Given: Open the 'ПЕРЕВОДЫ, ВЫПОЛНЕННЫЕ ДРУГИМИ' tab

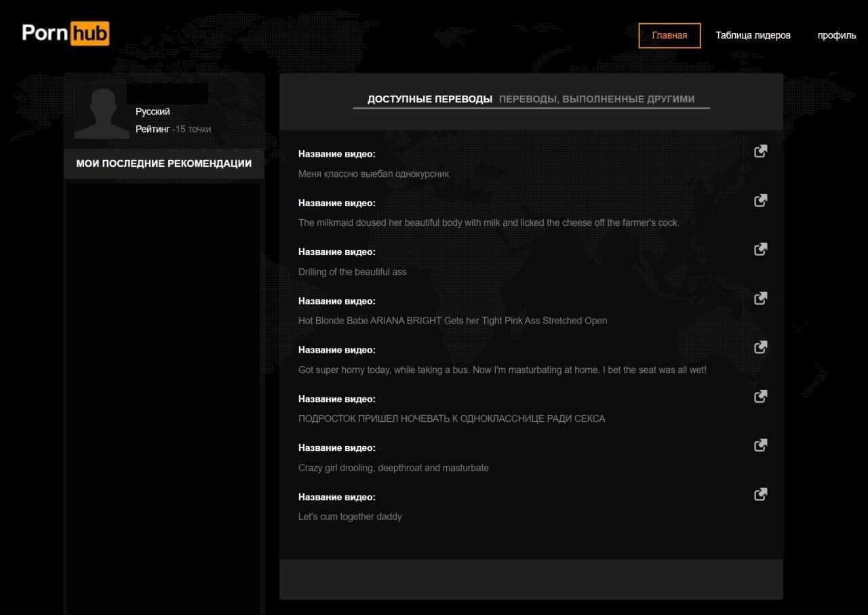Looking at the screenshot, I should [x=596, y=99].
